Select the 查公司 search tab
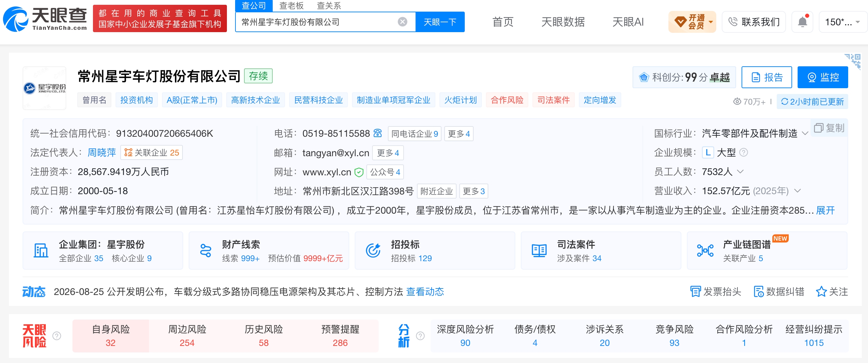The width and height of the screenshot is (868, 363). pyautogui.click(x=254, y=5)
